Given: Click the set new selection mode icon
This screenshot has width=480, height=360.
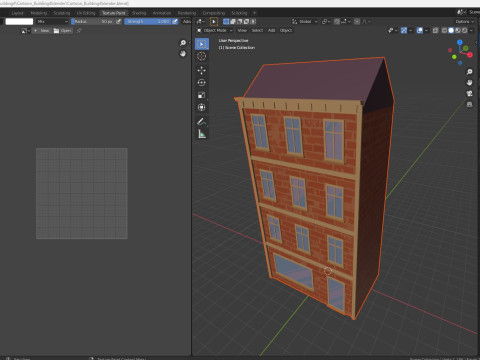Looking at the screenshot, I should (226, 21).
